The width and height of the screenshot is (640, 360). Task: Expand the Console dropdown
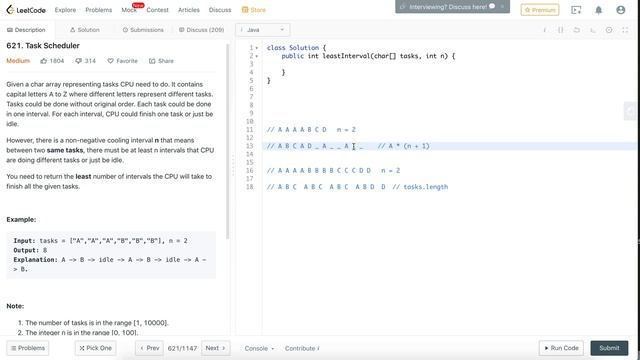(259, 348)
